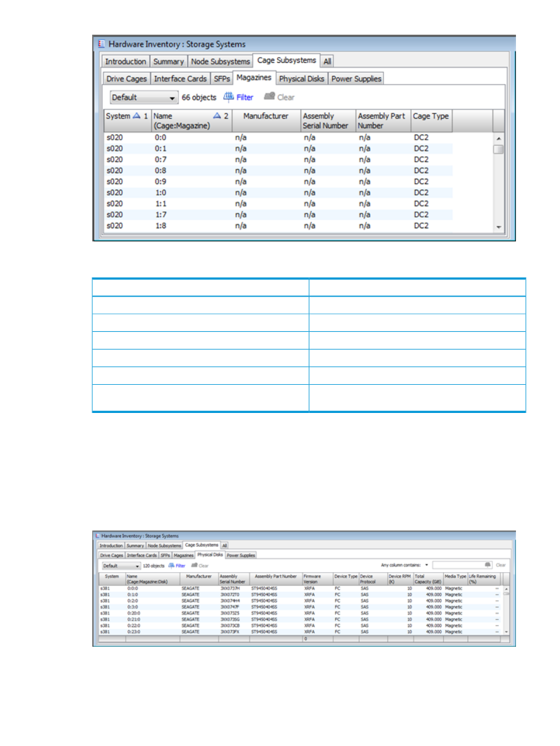Open Default view dropdown in the 120-objects window

pos(121,566)
